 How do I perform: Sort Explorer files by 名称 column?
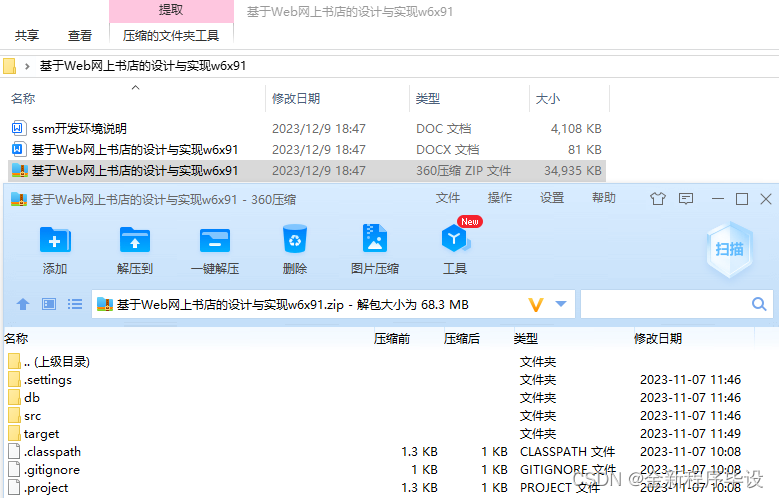pos(23,98)
